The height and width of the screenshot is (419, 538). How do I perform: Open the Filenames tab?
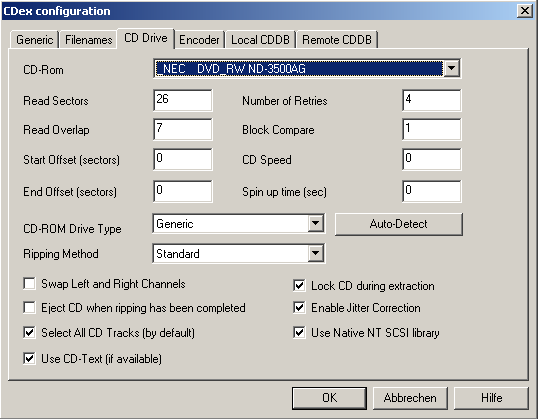pyautogui.click(x=89, y=40)
